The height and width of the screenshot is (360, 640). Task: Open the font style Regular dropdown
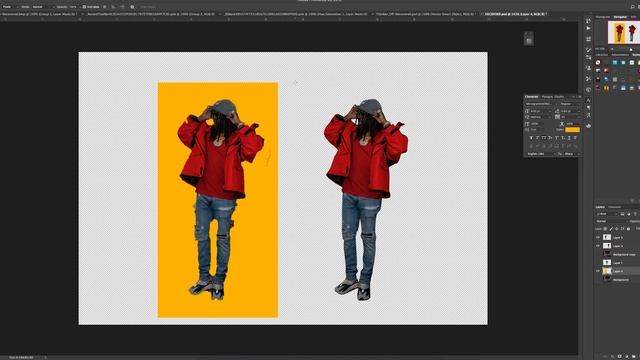click(571, 104)
